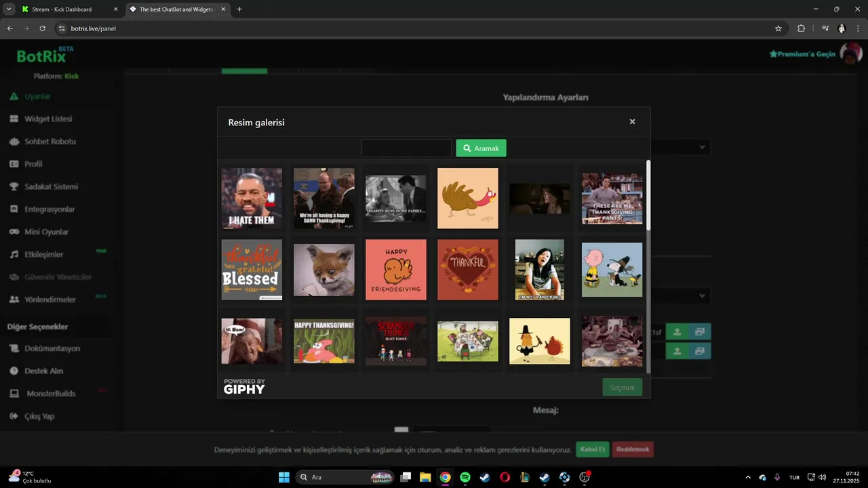
Task: Click the Mini Oyunlar gamepad icon
Action: tap(14, 232)
